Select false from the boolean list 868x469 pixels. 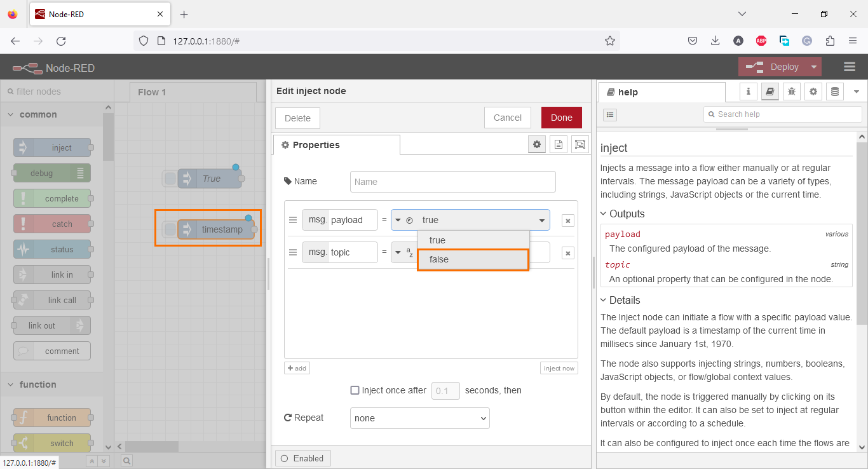coord(473,259)
